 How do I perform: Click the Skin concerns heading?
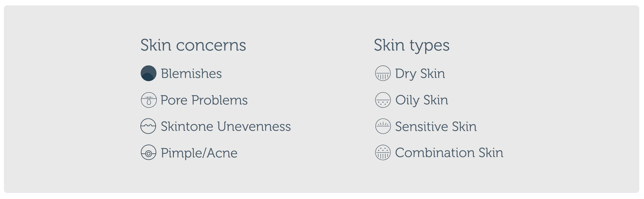point(193,45)
